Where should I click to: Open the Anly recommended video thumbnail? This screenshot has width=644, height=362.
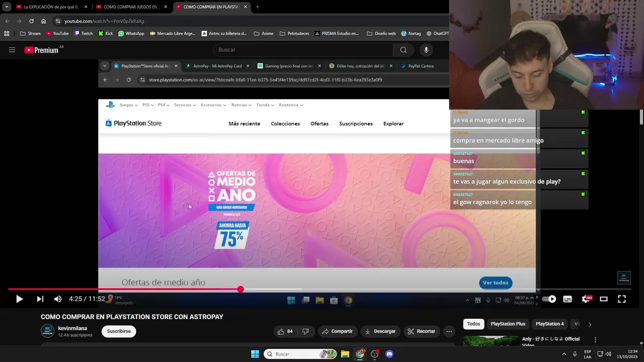pos(491,341)
